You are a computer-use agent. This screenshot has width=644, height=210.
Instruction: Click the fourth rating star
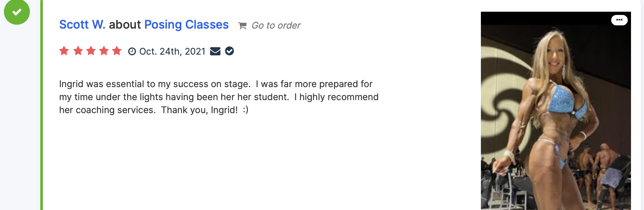(104, 51)
